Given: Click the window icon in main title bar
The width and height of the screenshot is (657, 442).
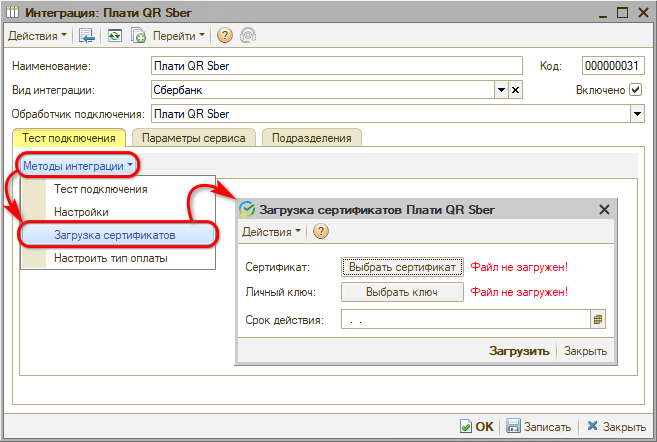Looking at the screenshot, I should click(x=13, y=13).
